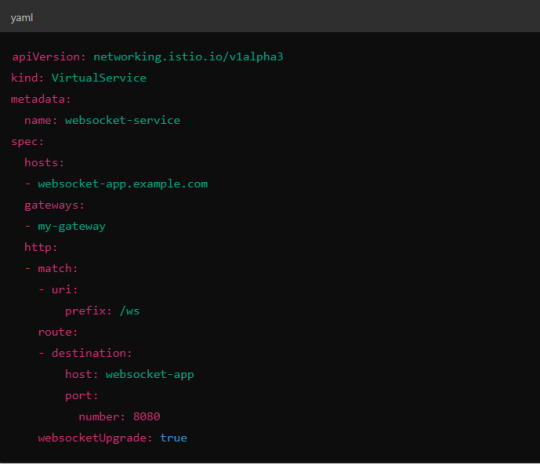The width and height of the screenshot is (540, 465).
Task: Select the /ws prefix value
Action: coord(129,311)
